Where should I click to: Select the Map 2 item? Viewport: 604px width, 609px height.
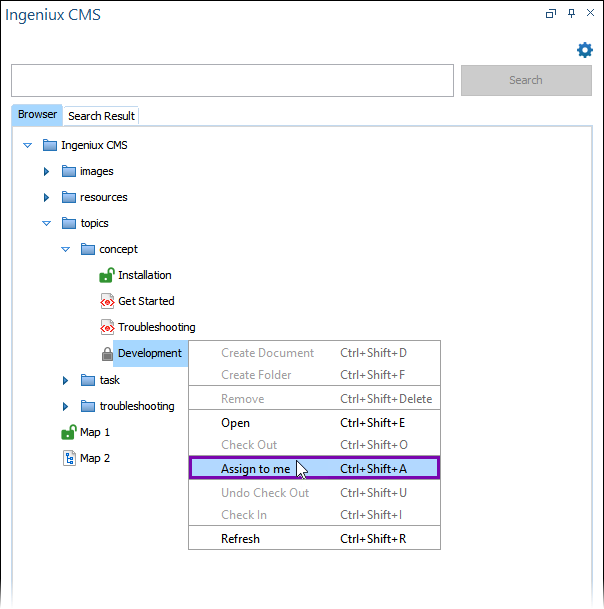coord(95,458)
